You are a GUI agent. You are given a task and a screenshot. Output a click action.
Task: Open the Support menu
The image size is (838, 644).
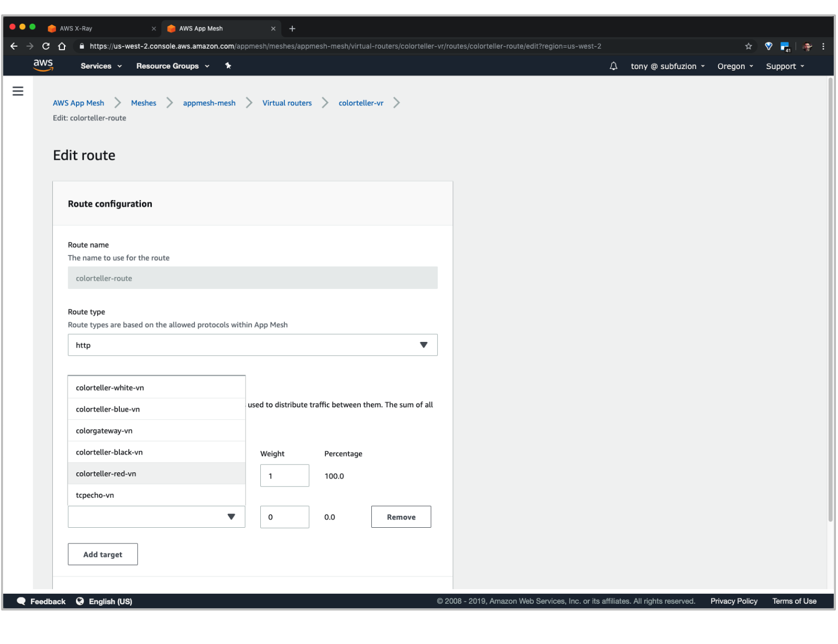(x=785, y=66)
